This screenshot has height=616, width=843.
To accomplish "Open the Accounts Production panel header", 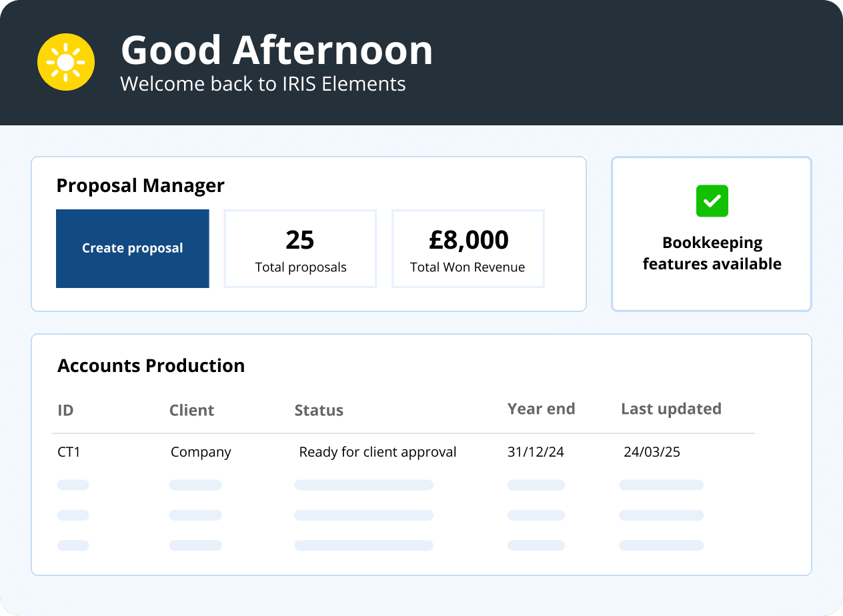I will coord(151,365).
